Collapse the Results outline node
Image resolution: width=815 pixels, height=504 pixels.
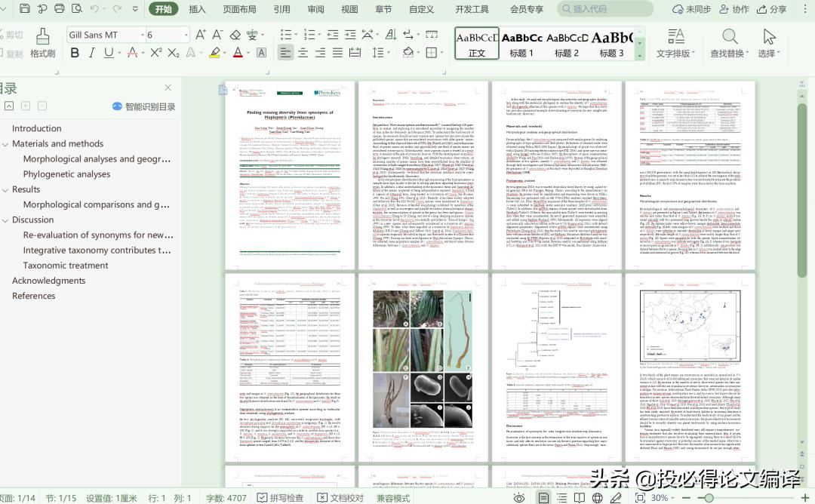click(5, 189)
